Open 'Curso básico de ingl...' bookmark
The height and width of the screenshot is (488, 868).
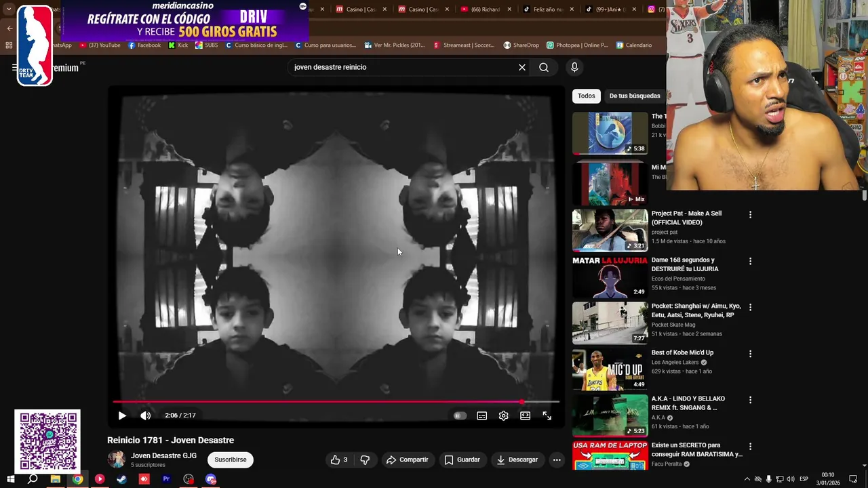coord(256,45)
